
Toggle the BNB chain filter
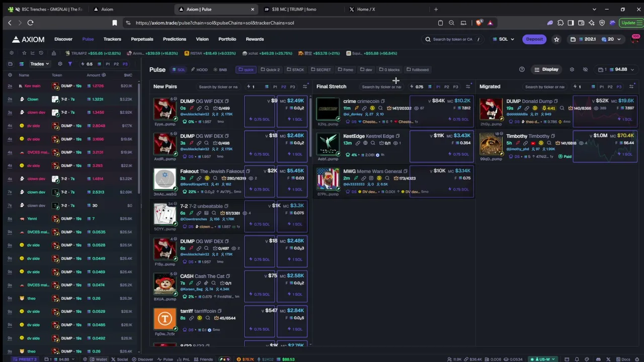pos(220,70)
